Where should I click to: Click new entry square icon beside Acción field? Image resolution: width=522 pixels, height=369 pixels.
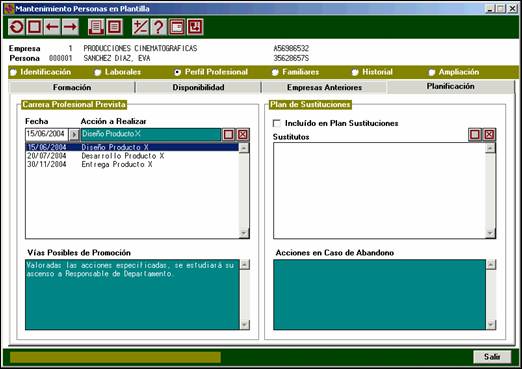(x=228, y=135)
